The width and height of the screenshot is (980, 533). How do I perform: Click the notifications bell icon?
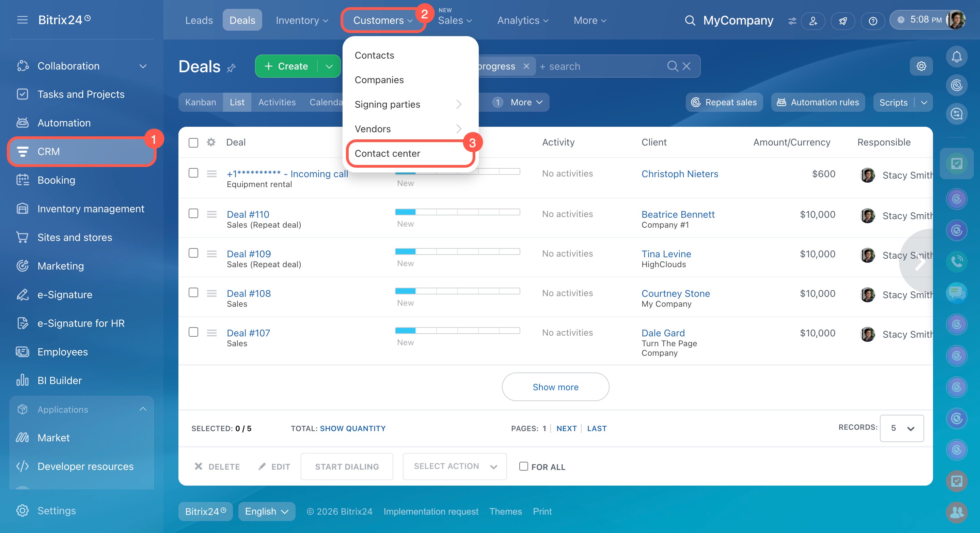click(956, 57)
